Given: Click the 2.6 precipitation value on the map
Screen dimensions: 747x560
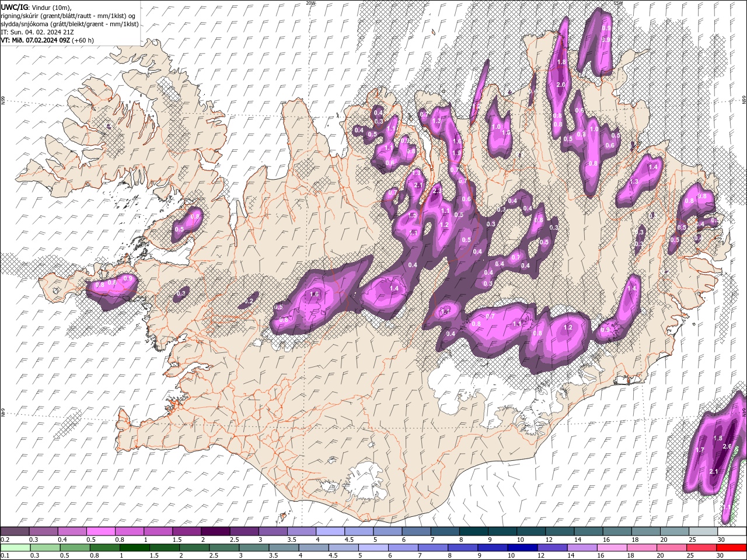Looking at the screenshot, I should click(727, 446).
